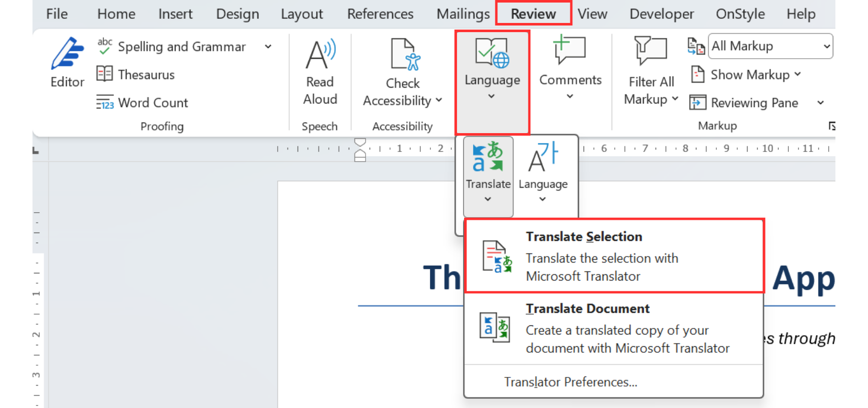The height and width of the screenshot is (408, 868).
Task: Switch to the Home tab
Action: [116, 14]
